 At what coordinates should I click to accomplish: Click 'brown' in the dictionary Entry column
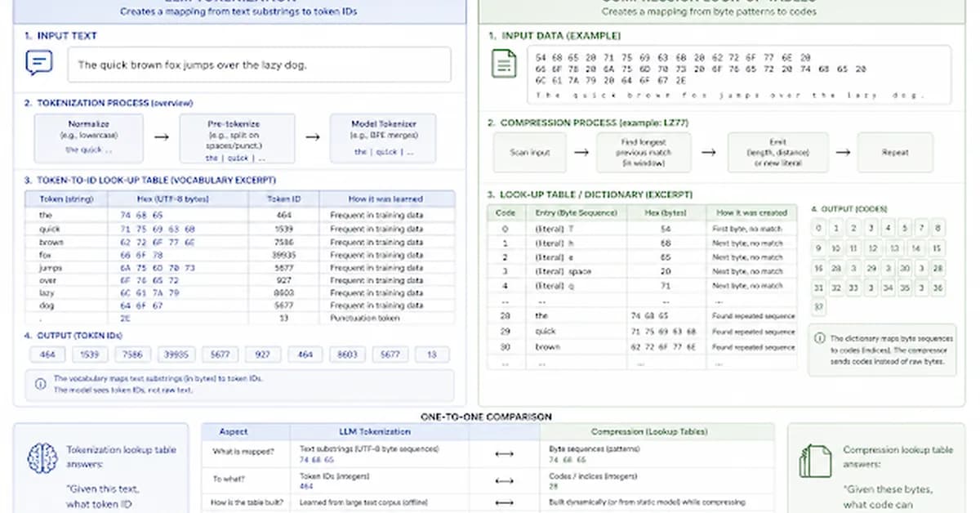click(x=547, y=347)
